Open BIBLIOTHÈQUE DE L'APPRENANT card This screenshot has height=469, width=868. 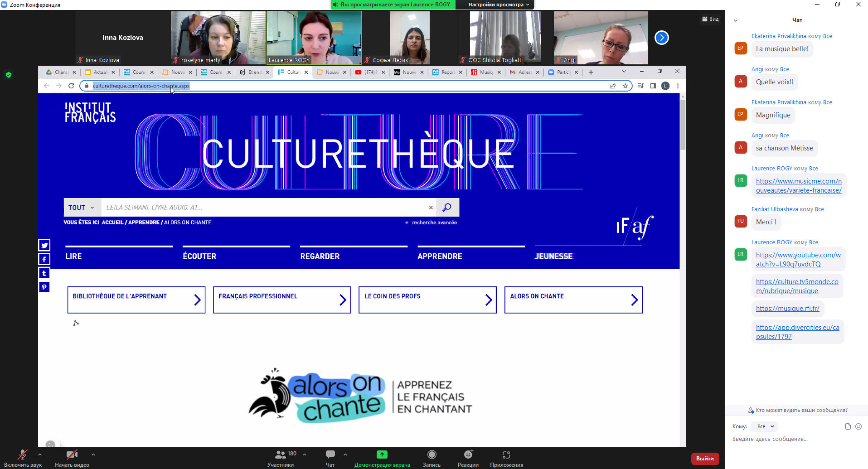click(136, 300)
